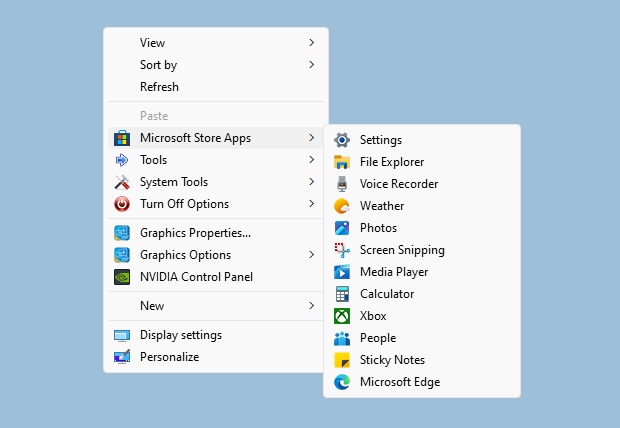
Task: Expand the Sort by submenu arrow
Action: pyautogui.click(x=312, y=65)
